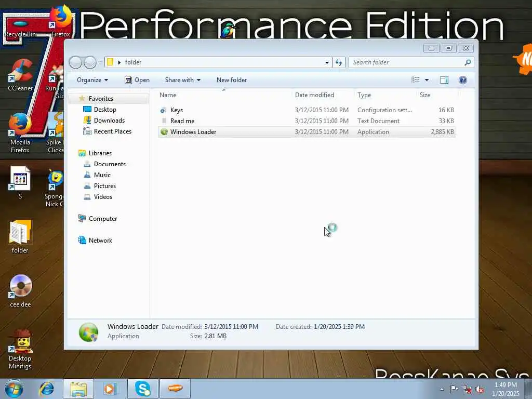Click the Windows Start orb
The image size is (532, 399).
click(14, 389)
